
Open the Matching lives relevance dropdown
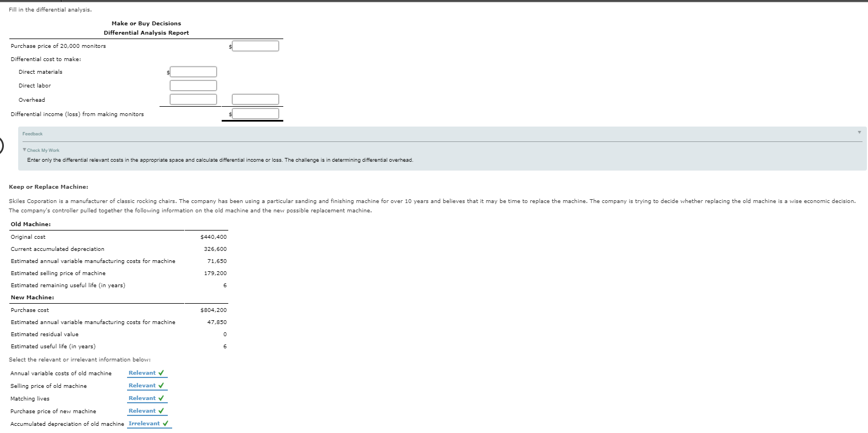[147, 398]
